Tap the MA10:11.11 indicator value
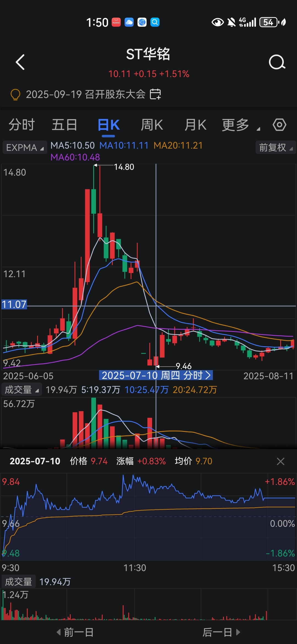Image resolution: width=297 pixels, height=644 pixels. tap(124, 145)
